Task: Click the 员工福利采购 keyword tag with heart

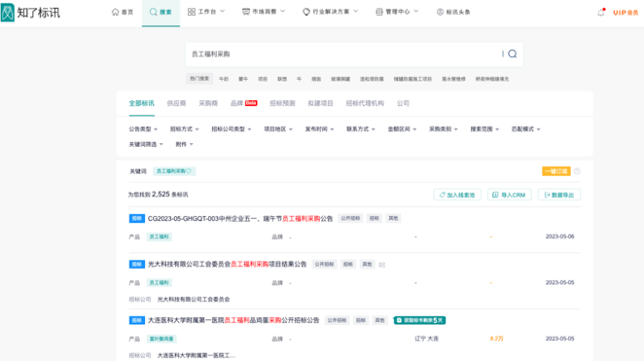Action: click(x=174, y=171)
